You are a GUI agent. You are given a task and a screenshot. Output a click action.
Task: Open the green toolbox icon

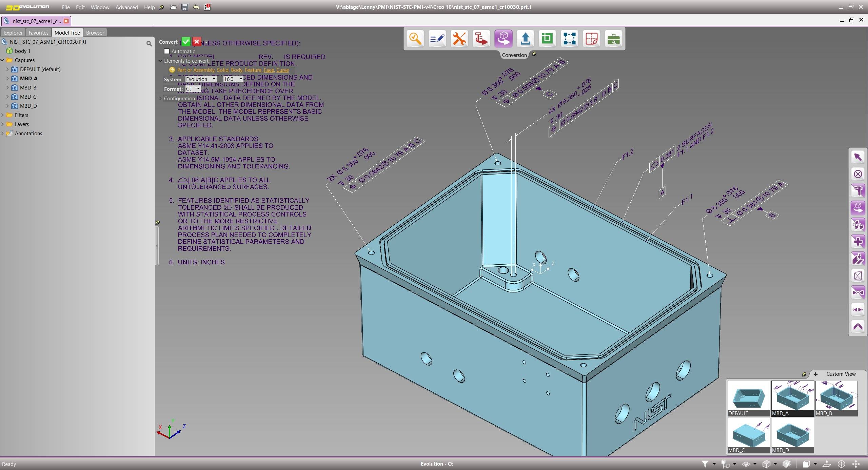(x=613, y=39)
